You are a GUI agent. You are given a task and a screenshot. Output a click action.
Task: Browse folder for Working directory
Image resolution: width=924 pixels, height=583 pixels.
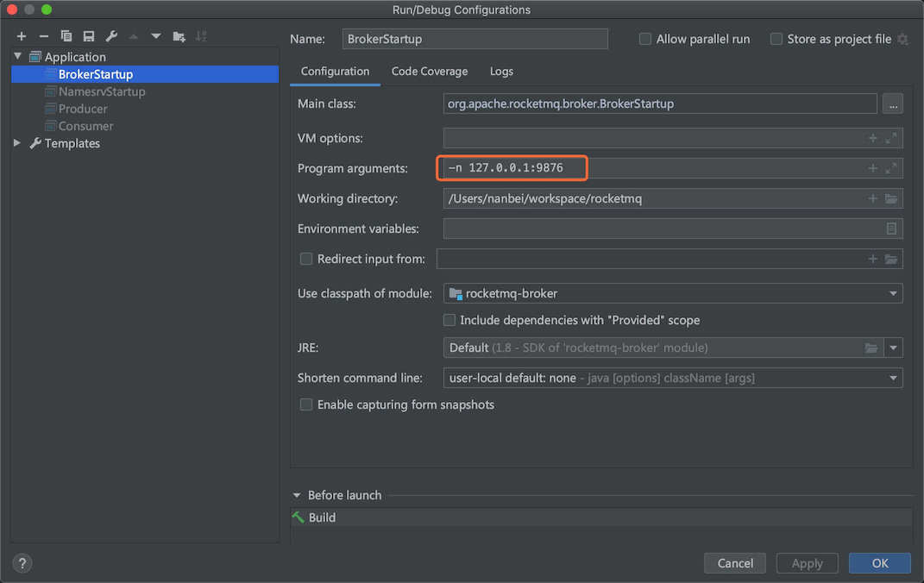(891, 198)
